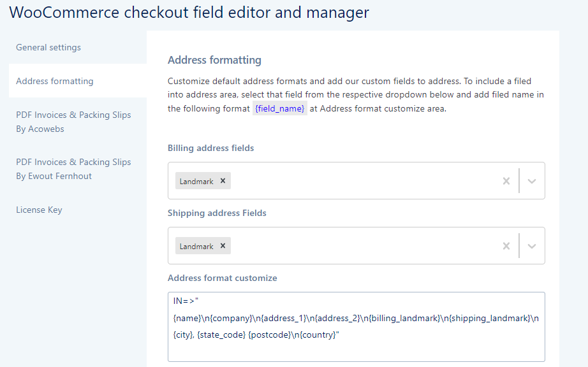588x367 pixels.
Task: Expand the Billing address fields dropdown
Action: click(532, 181)
